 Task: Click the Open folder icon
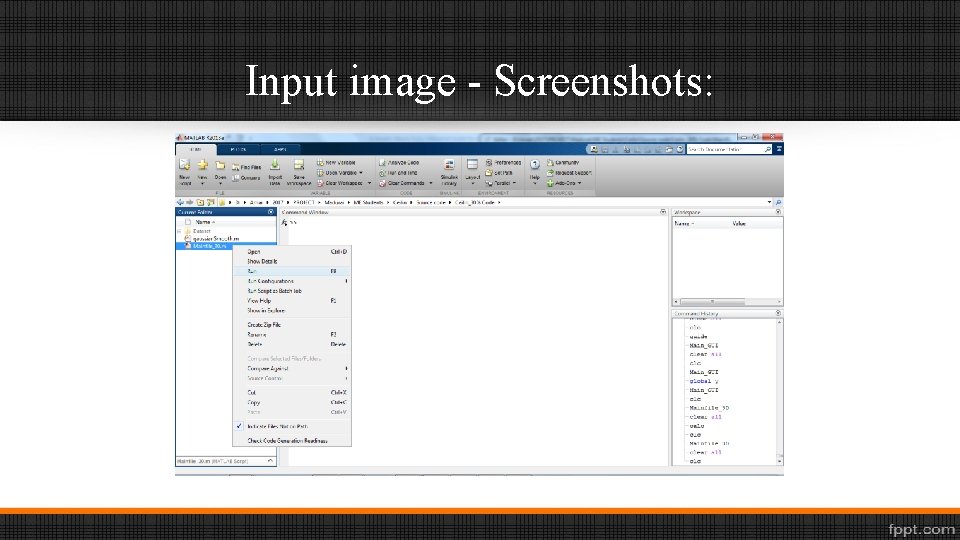coord(220,165)
